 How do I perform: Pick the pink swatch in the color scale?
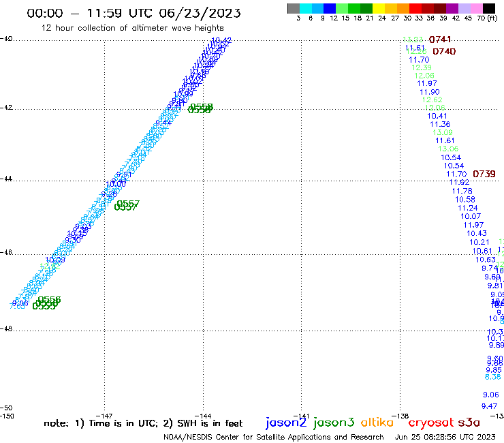click(x=476, y=8)
